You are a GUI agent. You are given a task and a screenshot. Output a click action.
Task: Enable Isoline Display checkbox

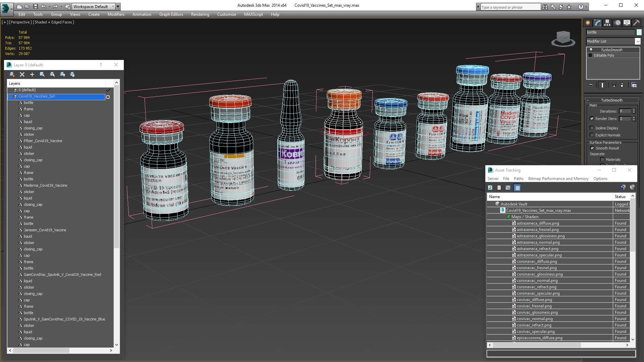coord(592,128)
